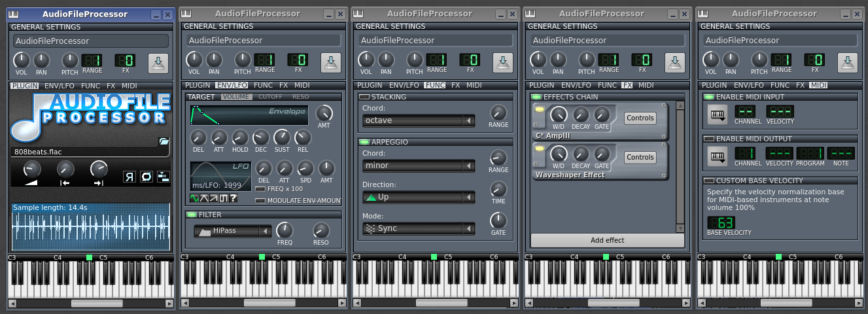Click the sample waveform display
The height and width of the screenshot is (314, 868).
[x=90, y=230]
